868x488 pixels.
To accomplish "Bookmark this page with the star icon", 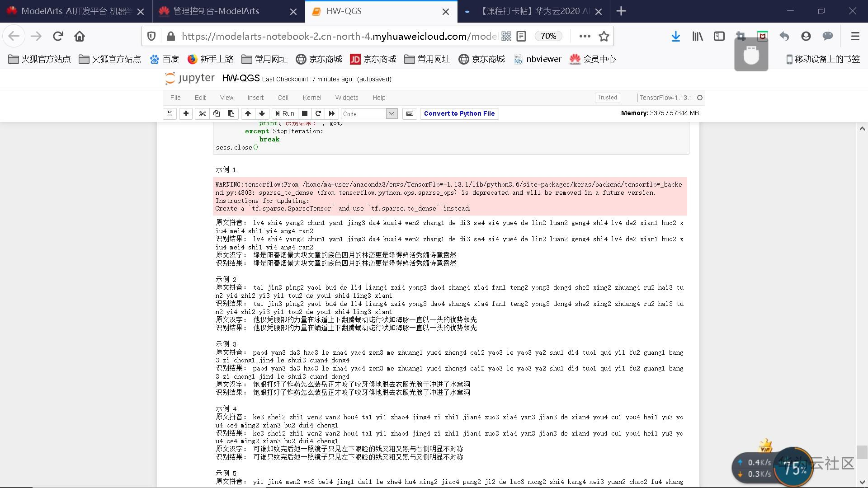I will [604, 36].
